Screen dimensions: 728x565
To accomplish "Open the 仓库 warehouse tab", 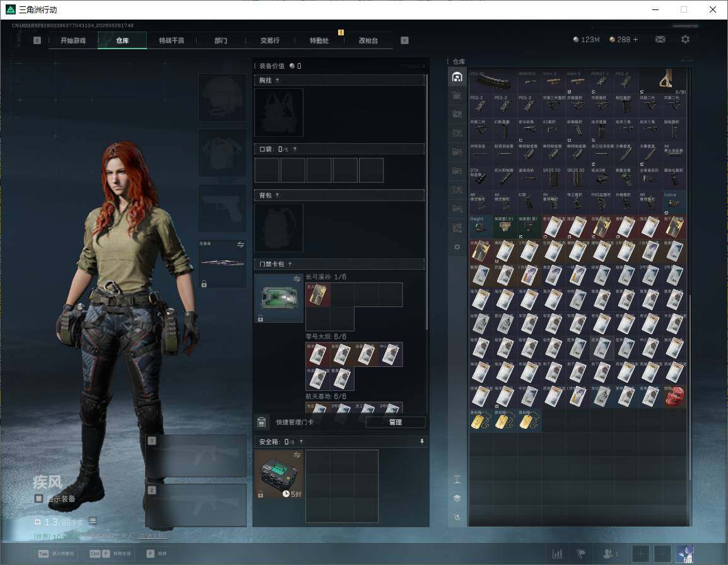I will point(122,40).
